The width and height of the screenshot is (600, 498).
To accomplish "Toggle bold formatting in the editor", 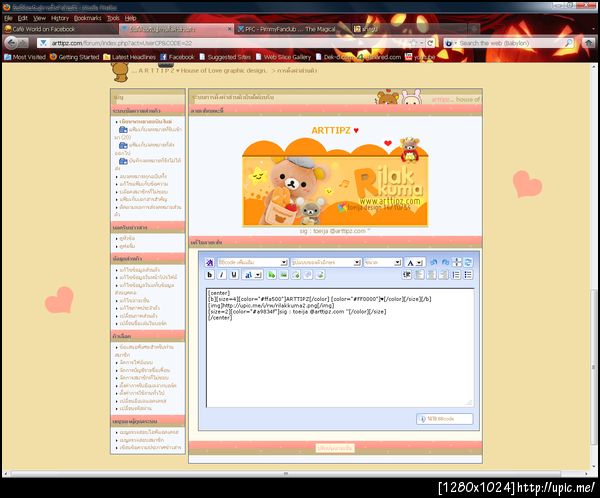I will [x=209, y=275].
